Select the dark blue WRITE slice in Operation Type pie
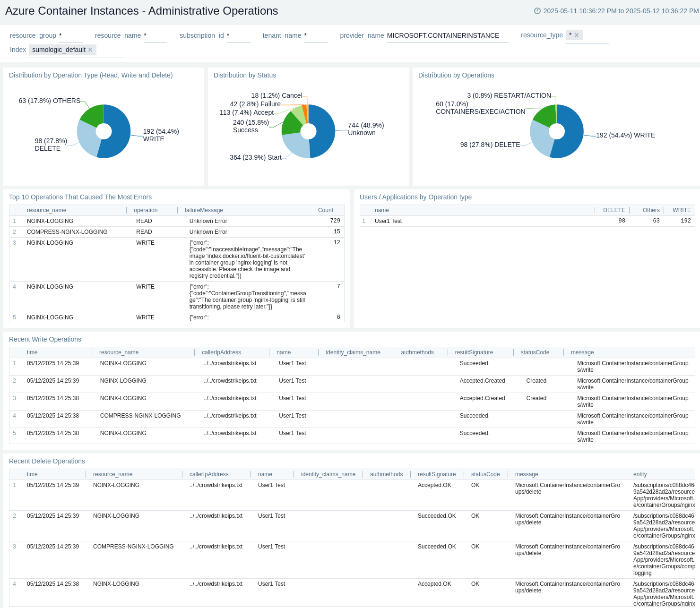The image size is (700, 608). [x=120, y=132]
